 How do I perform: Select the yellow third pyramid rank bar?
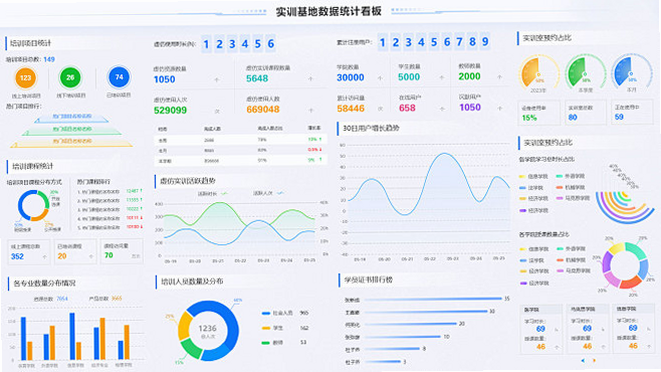(x=72, y=142)
